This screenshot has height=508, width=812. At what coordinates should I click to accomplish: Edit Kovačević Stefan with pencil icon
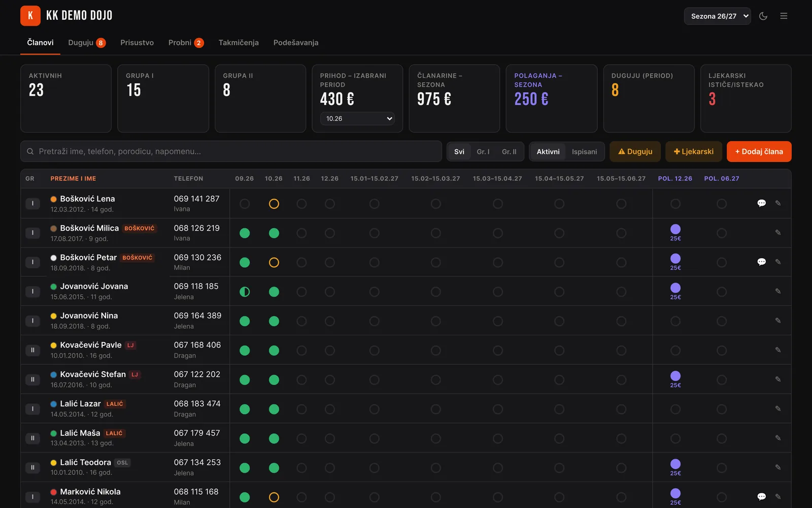click(x=778, y=379)
